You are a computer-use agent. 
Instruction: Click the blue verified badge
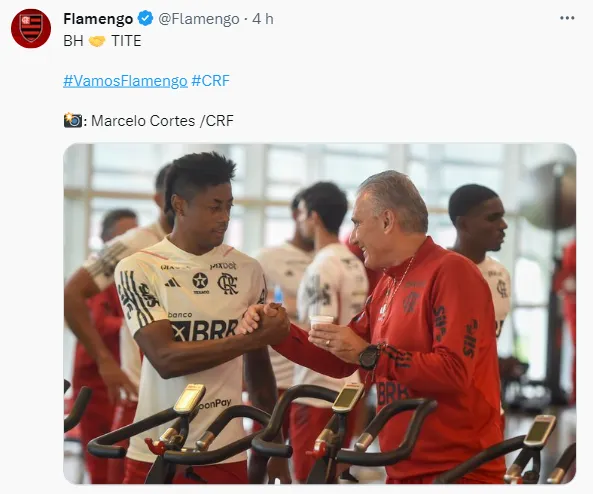tap(145, 19)
